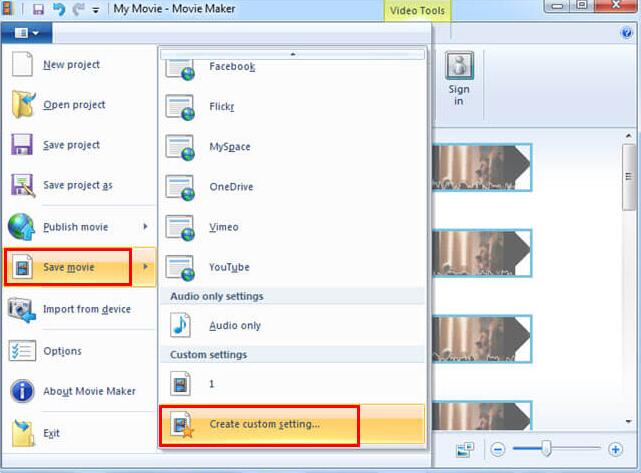Click the thumbnail size view icon
The width and height of the screenshot is (641, 473).
464,450
